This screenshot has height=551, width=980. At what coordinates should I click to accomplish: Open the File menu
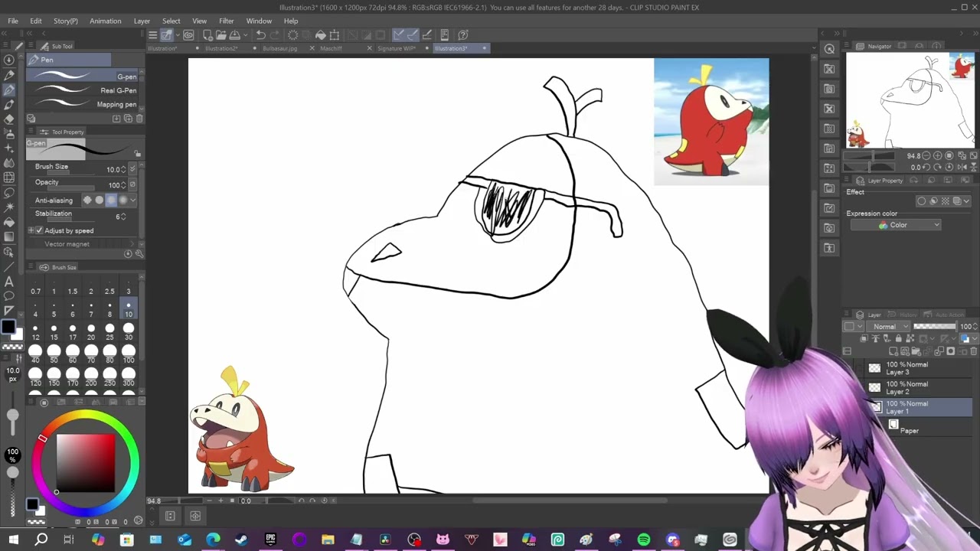pos(13,21)
